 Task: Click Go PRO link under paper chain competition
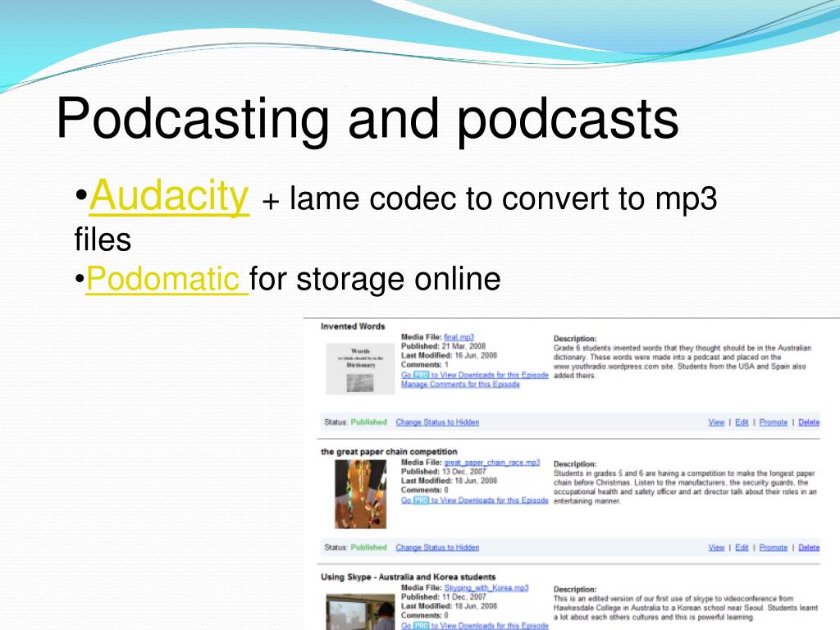coord(475,500)
